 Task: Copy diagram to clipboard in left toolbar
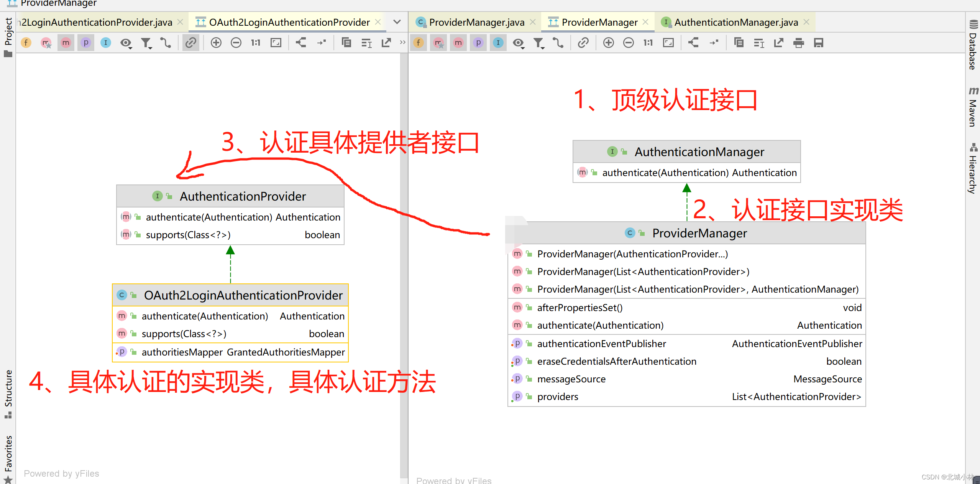(346, 43)
